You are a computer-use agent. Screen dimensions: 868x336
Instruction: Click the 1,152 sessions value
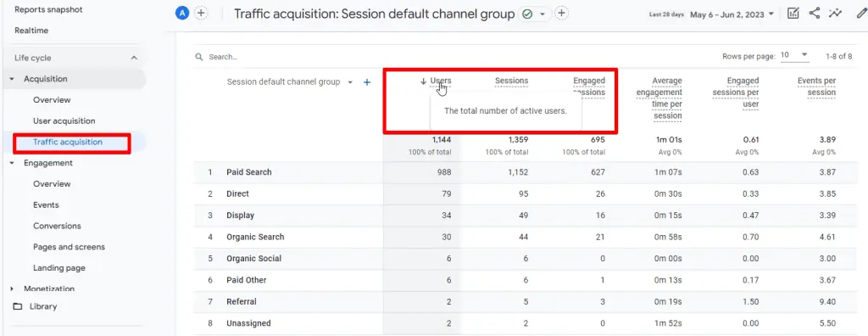(x=518, y=172)
